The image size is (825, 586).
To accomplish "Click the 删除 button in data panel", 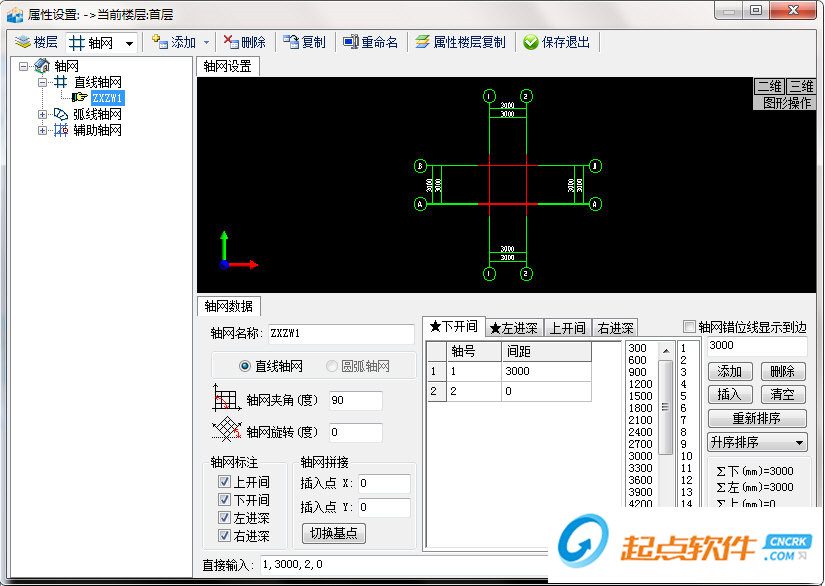I will point(783,371).
